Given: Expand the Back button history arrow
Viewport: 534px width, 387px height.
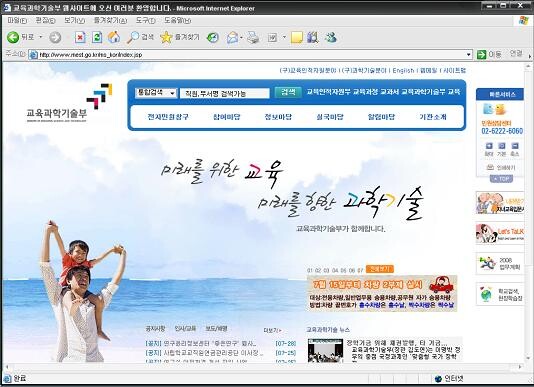Looking at the screenshot, I should (x=41, y=37).
